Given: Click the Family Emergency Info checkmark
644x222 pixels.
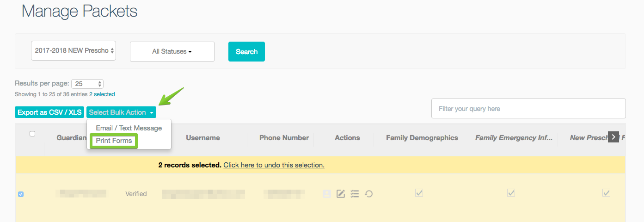Looking at the screenshot, I should pos(511,192).
